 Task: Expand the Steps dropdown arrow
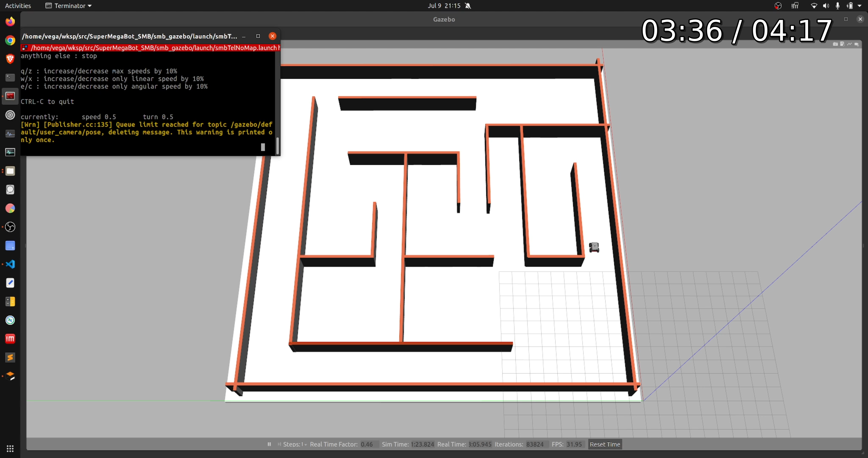pyautogui.click(x=305, y=444)
